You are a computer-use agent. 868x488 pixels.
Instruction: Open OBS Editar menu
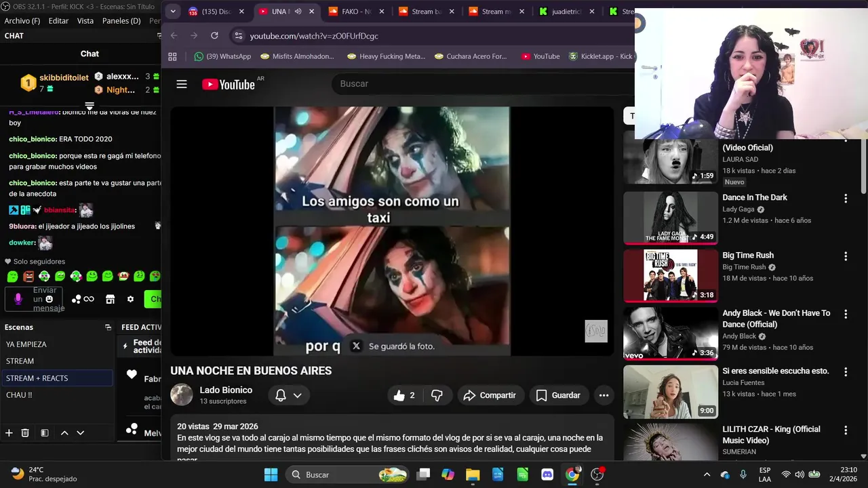tap(58, 21)
